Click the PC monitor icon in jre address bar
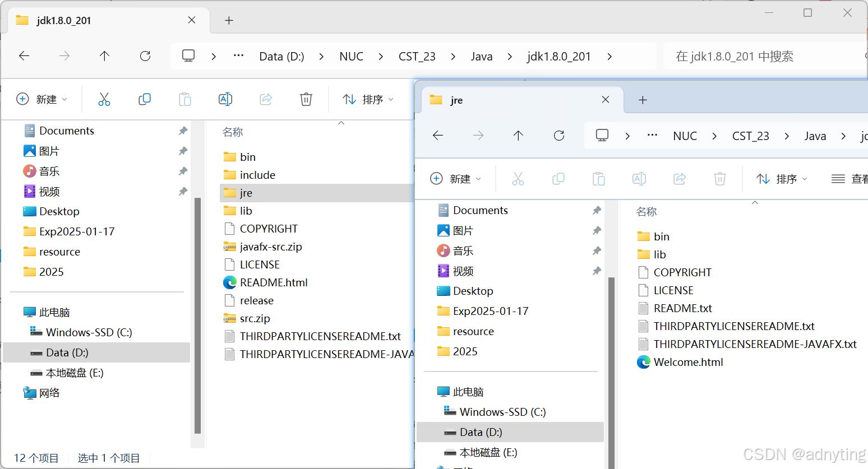This screenshot has height=469, width=868. point(602,135)
